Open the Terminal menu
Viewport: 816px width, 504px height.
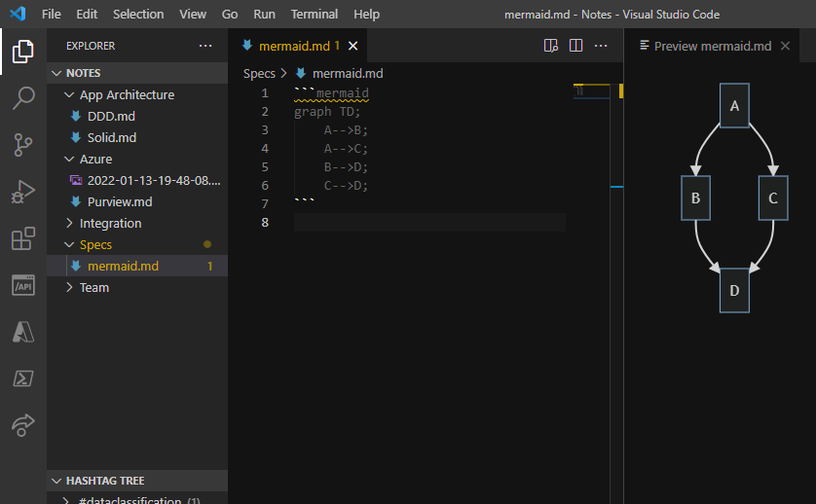[314, 14]
